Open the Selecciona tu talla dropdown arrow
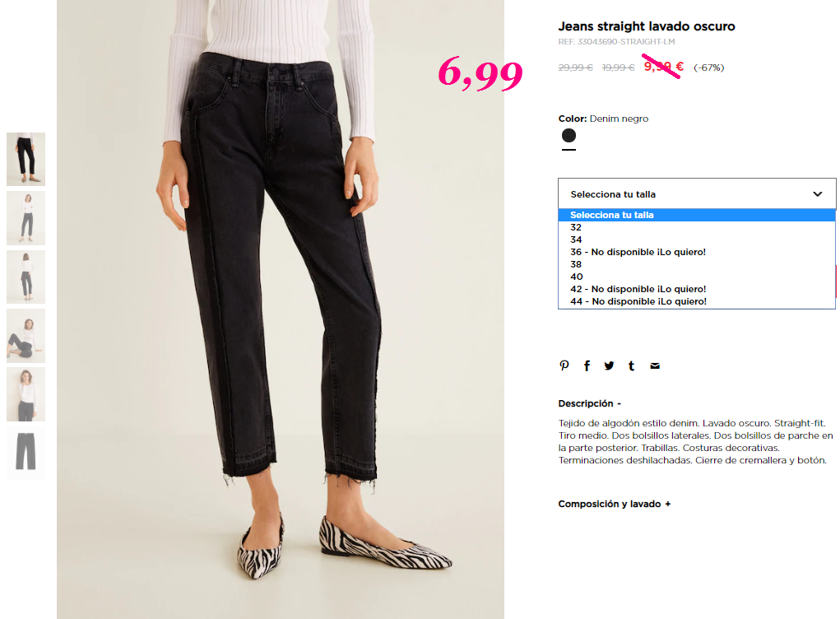Image resolution: width=840 pixels, height=619 pixels. tap(818, 194)
